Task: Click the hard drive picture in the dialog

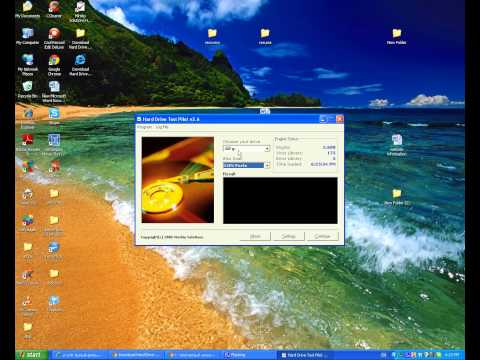Action: click(178, 180)
